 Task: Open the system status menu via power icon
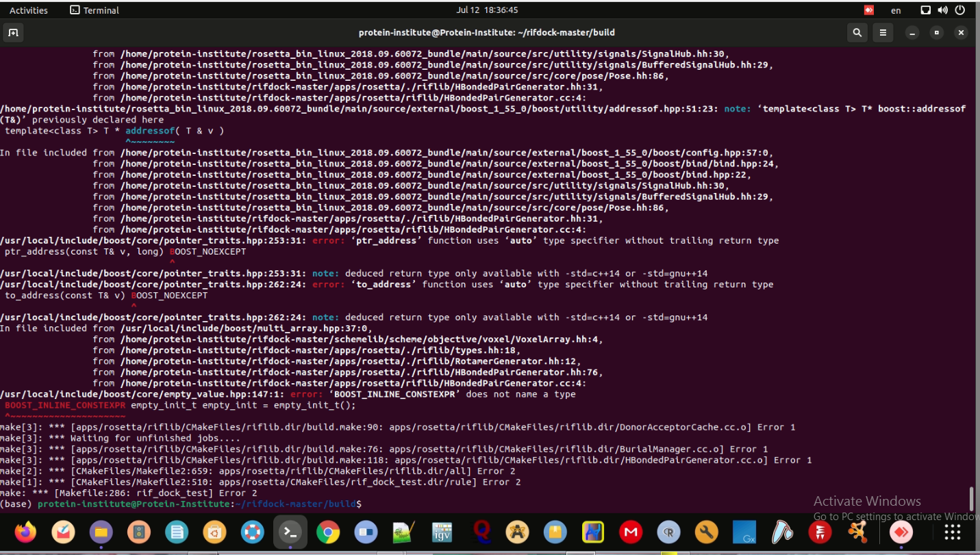pyautogui.click(x=959, y=10)
